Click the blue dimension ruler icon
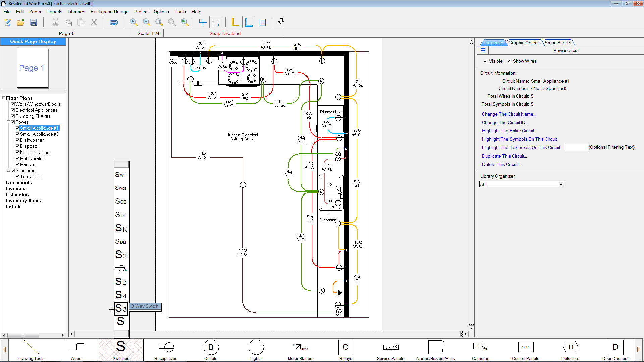Viewport: 644px width, 362px height. [249, 22]
